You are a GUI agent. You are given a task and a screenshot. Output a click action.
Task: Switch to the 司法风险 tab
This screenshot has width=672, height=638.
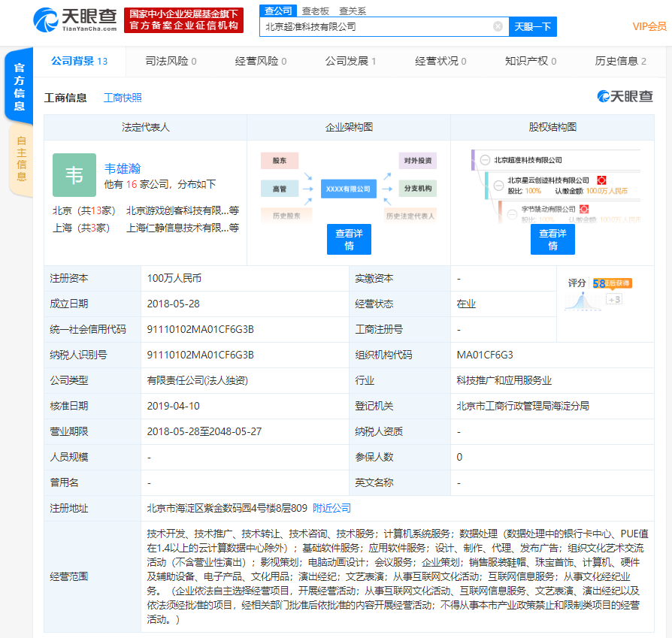point(171,62)
